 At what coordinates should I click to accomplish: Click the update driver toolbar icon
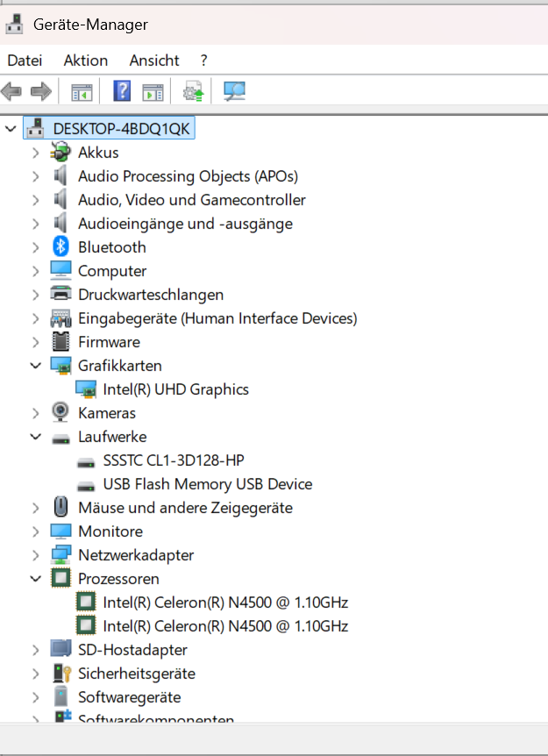[193, 90]
